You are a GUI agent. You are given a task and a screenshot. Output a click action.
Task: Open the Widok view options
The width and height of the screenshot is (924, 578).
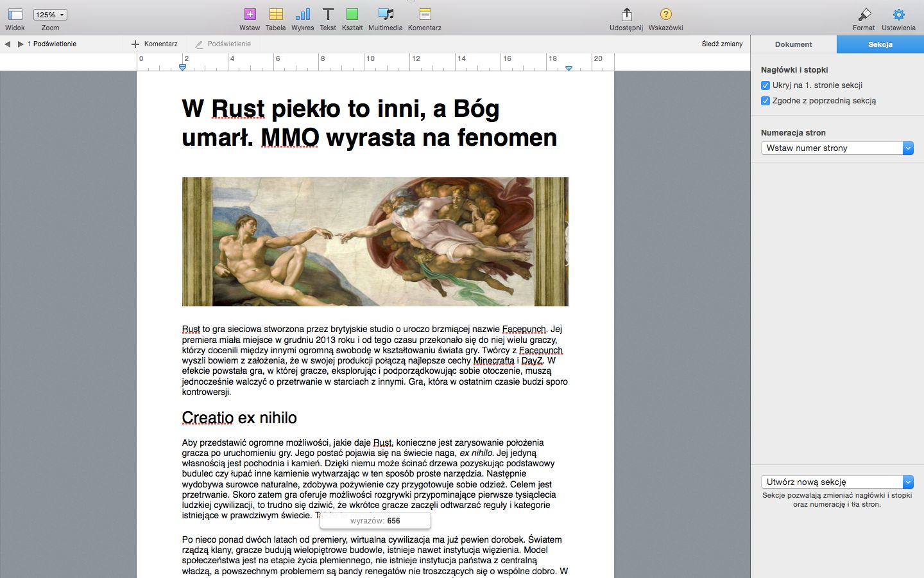click(15, 14)
